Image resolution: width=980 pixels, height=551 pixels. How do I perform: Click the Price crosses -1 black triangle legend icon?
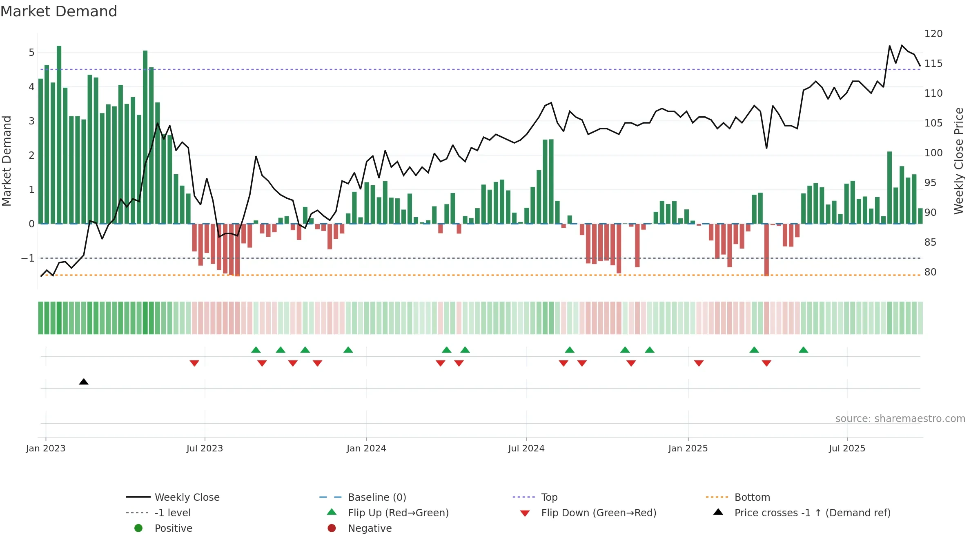pyautogui.click(x=718, y=512)
